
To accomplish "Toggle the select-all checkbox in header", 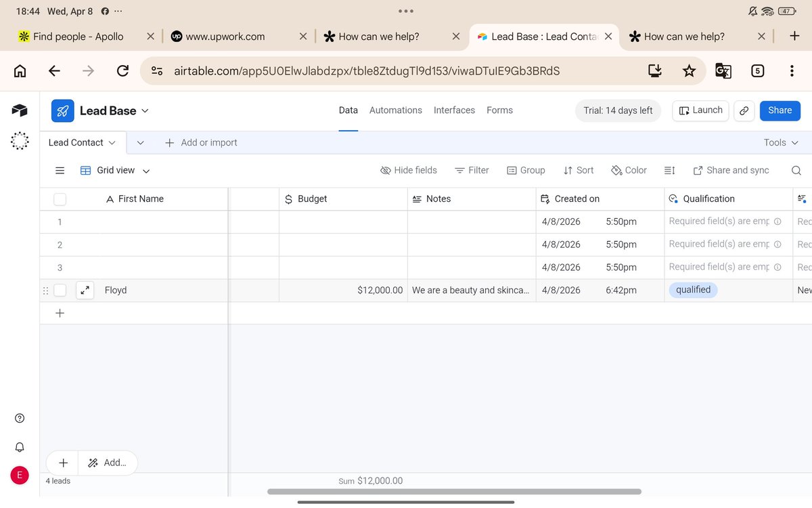I will [x=60, y=199].
